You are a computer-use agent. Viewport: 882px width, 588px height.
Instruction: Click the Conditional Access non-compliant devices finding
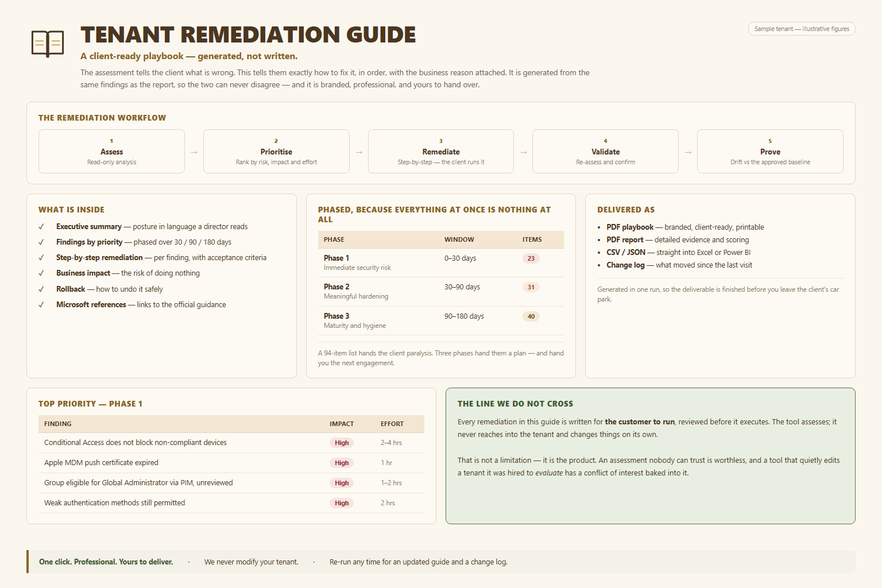coord(136,443)
